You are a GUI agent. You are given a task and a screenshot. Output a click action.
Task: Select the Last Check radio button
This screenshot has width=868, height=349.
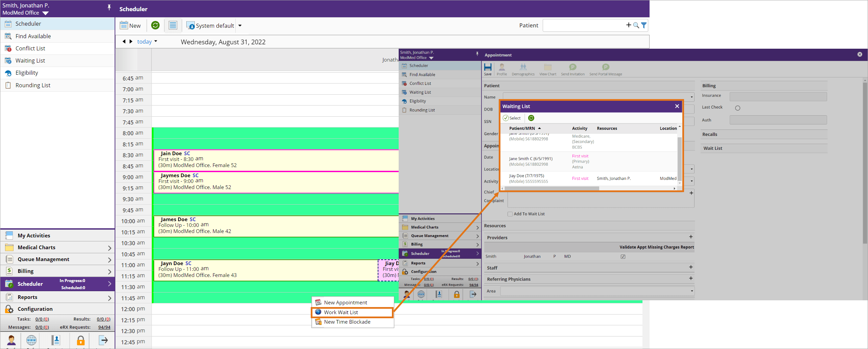pos(738,108)
